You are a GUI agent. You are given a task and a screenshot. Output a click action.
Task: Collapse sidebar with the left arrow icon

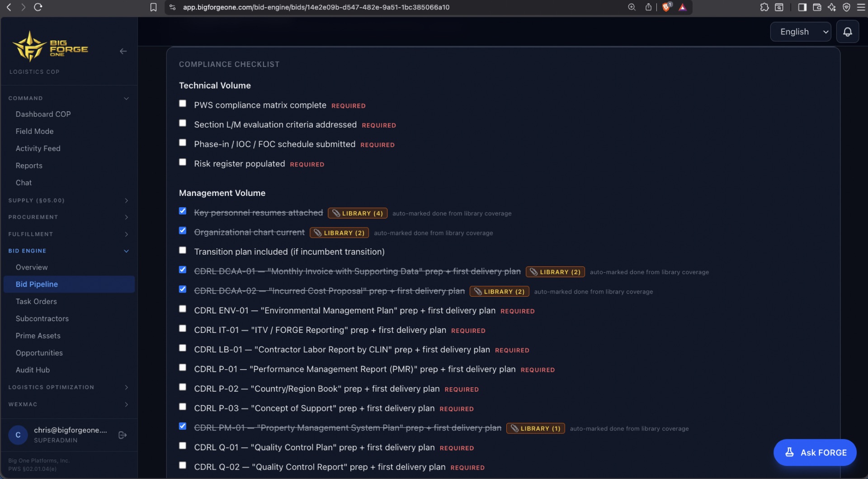[x=123, y=51]
